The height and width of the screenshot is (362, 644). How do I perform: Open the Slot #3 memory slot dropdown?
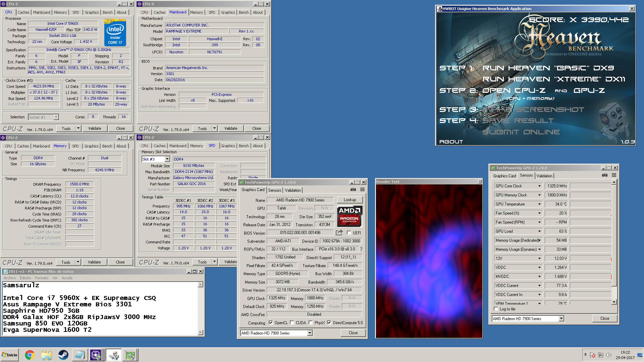(167, 159)
